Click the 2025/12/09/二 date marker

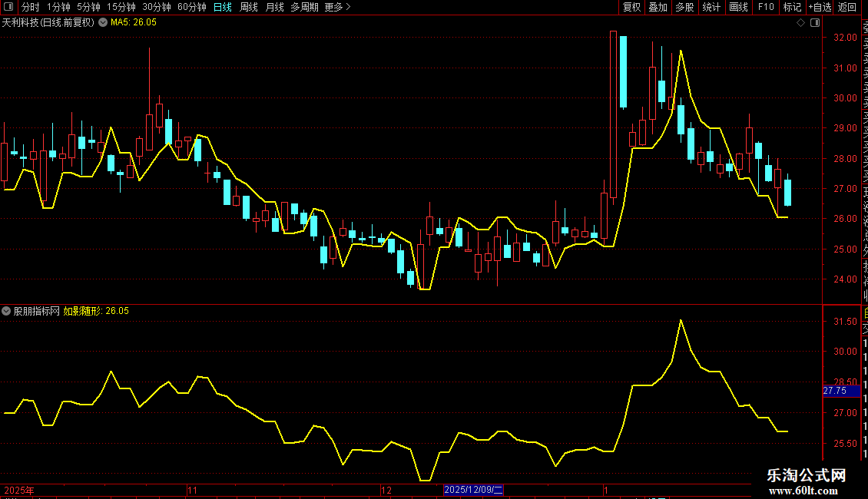pos(473,490)
